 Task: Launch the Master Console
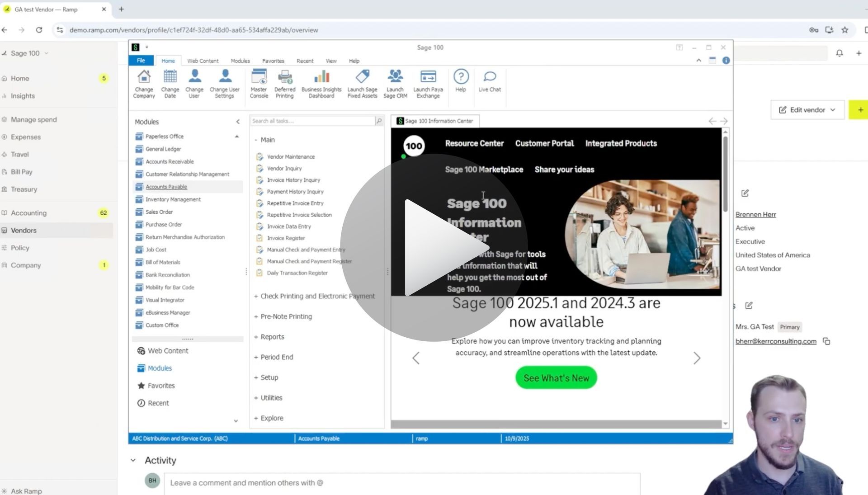259,84
